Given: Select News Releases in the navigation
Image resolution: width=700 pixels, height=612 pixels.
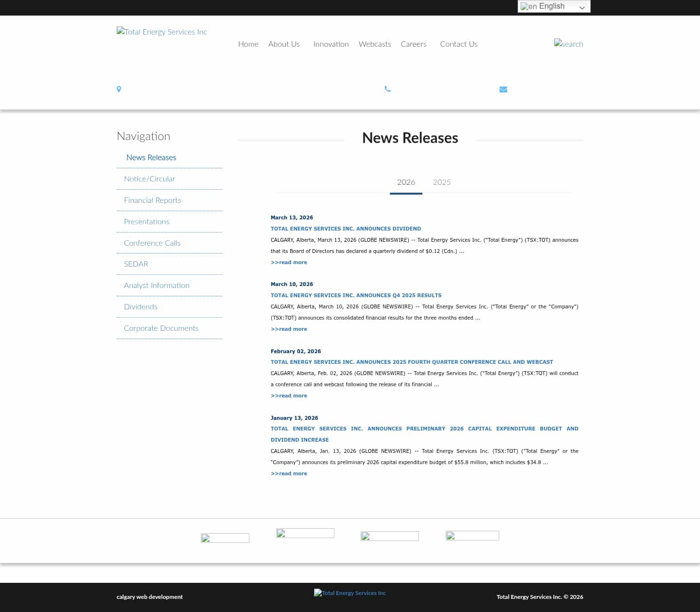Looking at the screenshot, I should (151, 157).
